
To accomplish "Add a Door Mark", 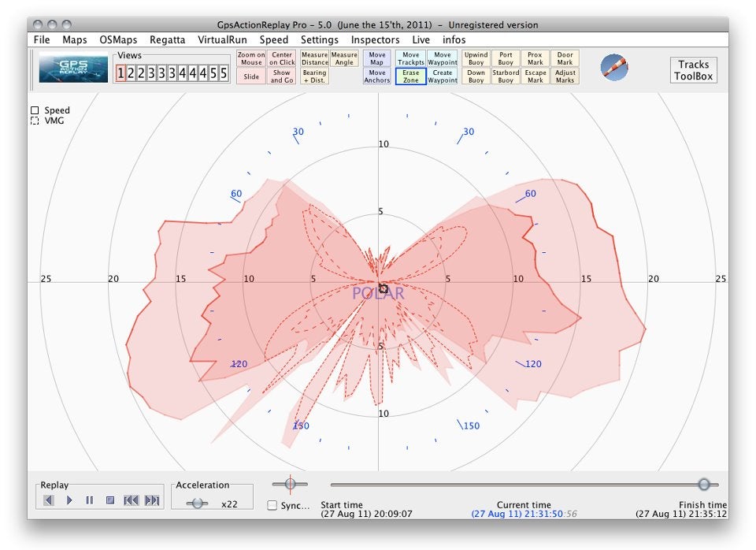I will click(565, 58).
